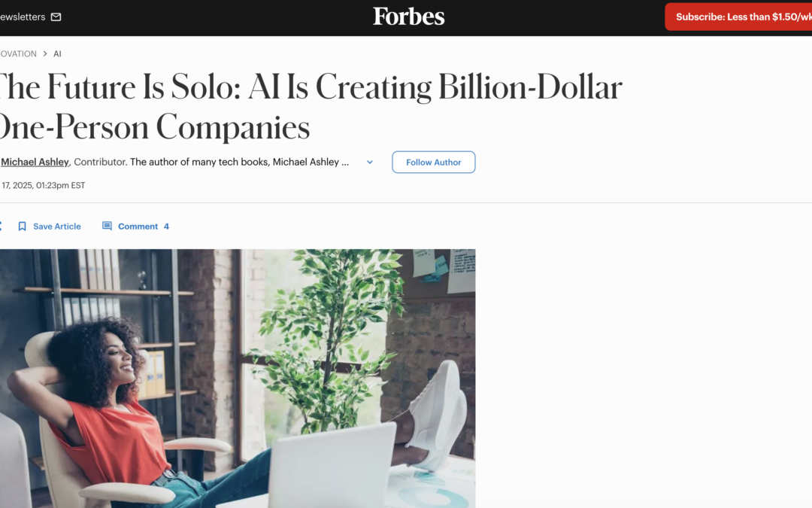Go to the AI breadcrumb section

[x=57, y=54]
